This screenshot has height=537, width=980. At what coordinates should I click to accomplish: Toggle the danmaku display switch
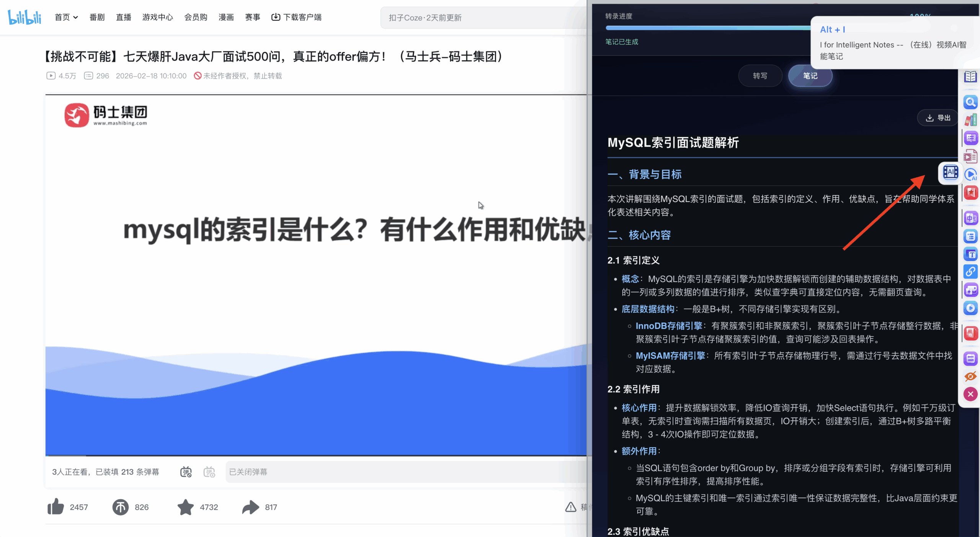click(x=186, y=472)
